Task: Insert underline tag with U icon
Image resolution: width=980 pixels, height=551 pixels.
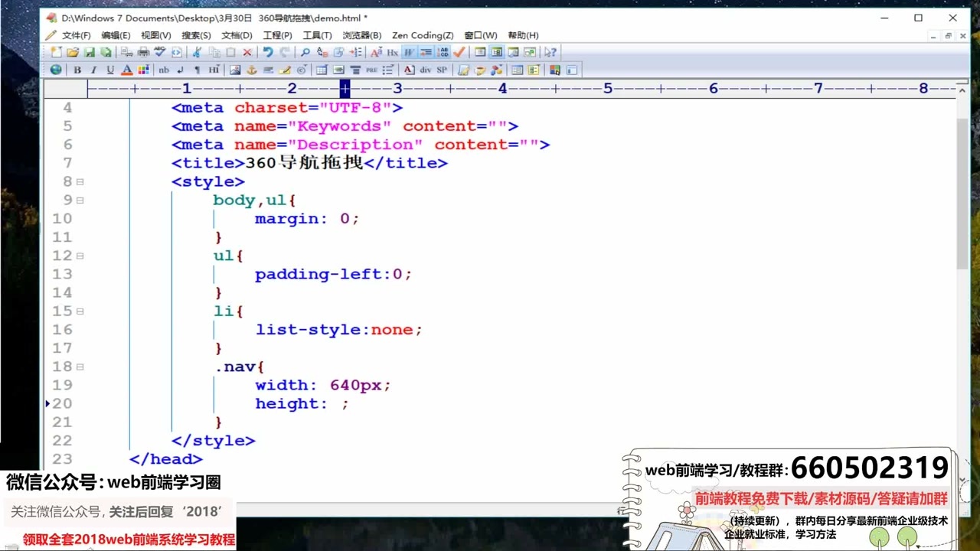Action: tap(110, 70)
